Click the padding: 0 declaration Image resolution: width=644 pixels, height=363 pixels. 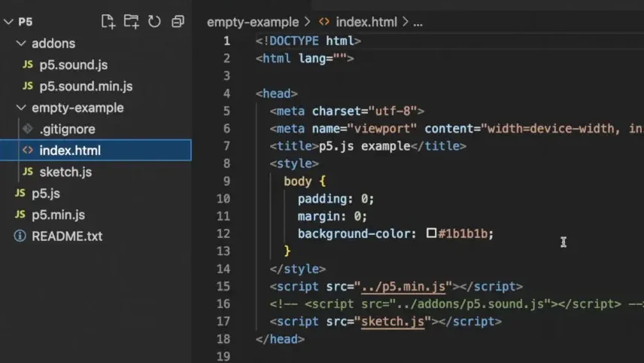(336, 199)
